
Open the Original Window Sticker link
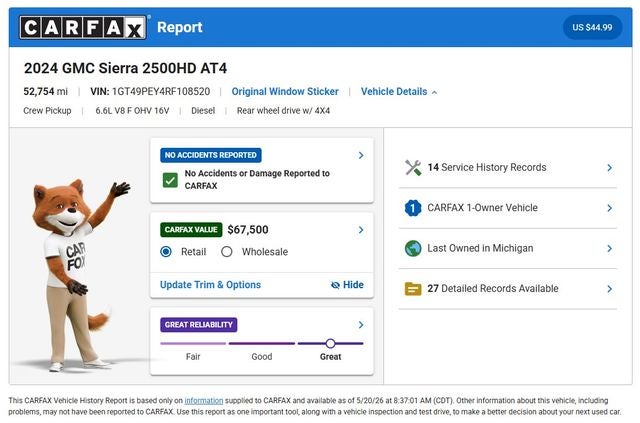(x=285, y=91)
